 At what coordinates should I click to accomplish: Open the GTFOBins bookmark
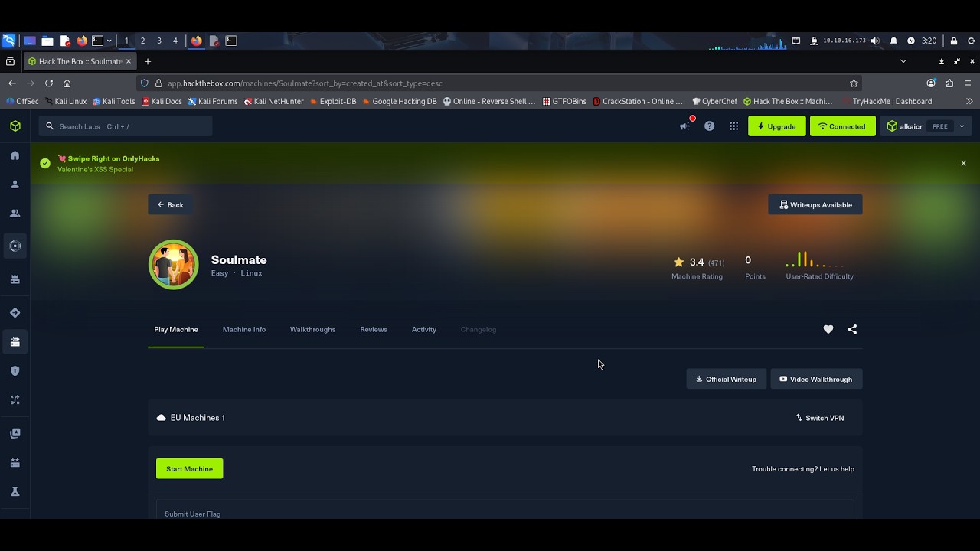(564, 101)
